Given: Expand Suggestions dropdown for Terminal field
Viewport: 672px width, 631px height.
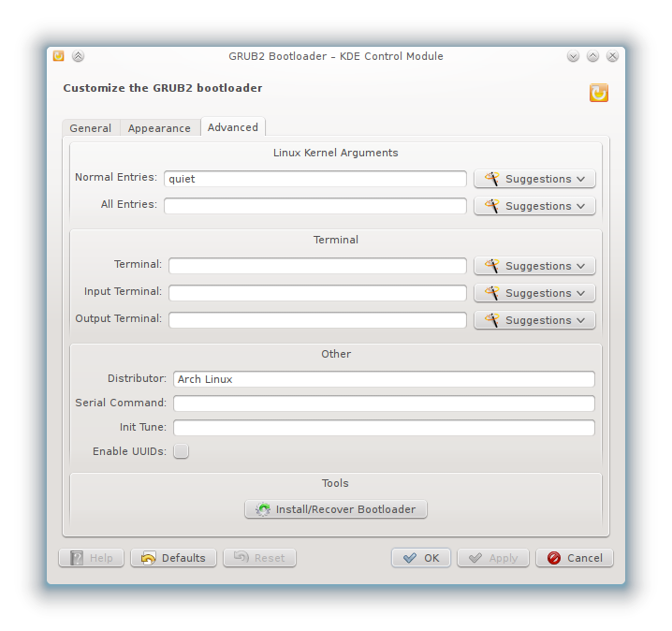Looking at the screenshot, I should tap(534, 266).
